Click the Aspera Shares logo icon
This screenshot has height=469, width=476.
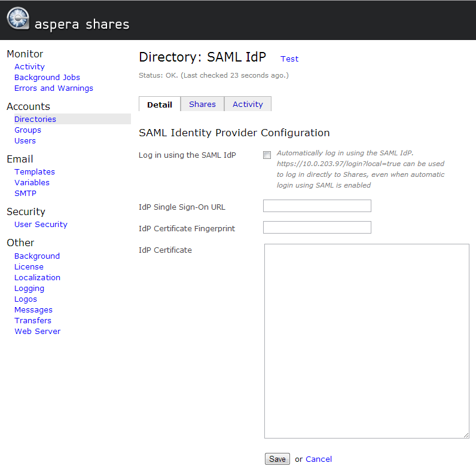tap(18, 18)
